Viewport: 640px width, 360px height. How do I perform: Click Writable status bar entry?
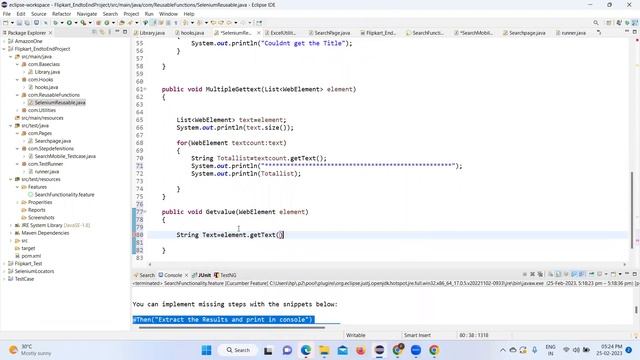[356, 335]
